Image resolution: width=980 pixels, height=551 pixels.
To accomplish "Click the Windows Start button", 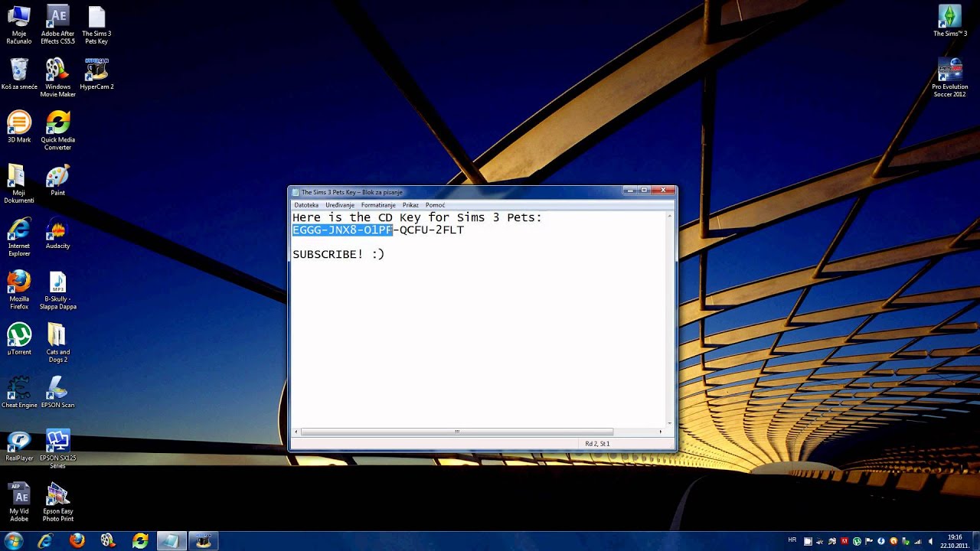I will [x=14, y=541].
